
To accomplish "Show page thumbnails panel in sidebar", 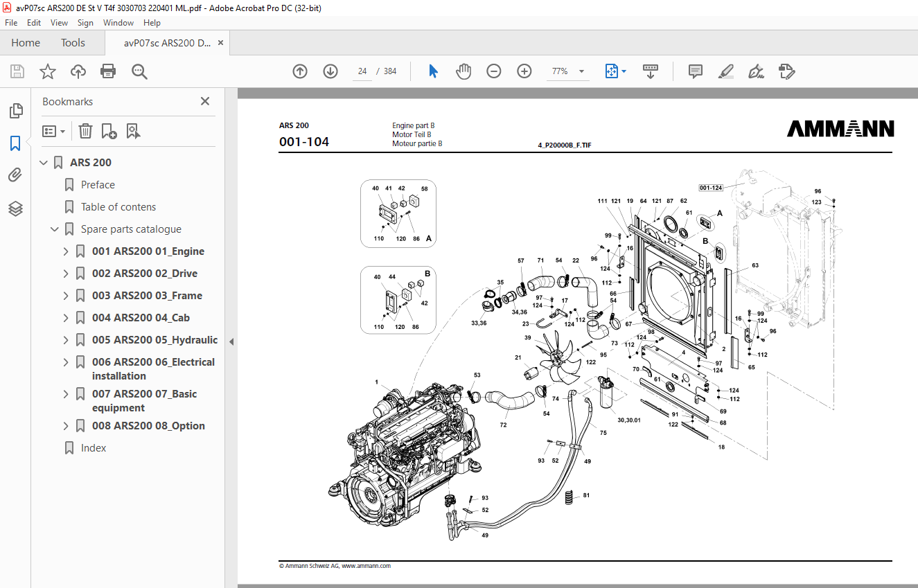I will 15,111.
